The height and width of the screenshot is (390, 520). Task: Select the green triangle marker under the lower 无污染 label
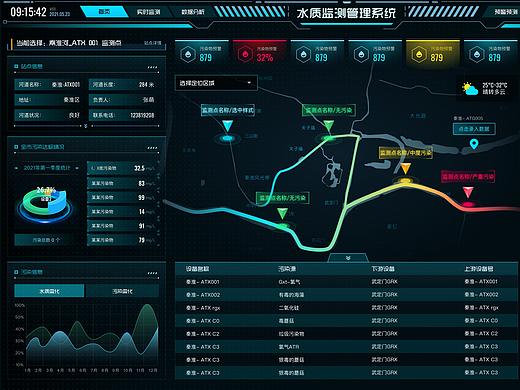coord(282,213)
